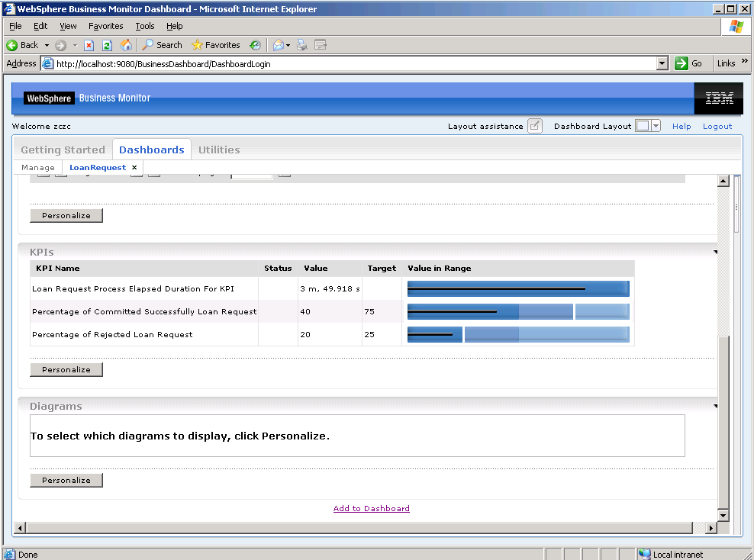
Task: Collapse the Diagrams section with its arrow
Action: point(716,406)
